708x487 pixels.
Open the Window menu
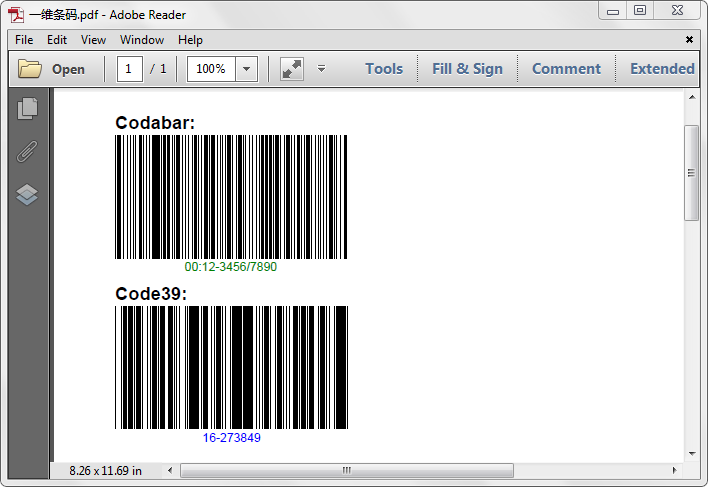tap(142, 40)
